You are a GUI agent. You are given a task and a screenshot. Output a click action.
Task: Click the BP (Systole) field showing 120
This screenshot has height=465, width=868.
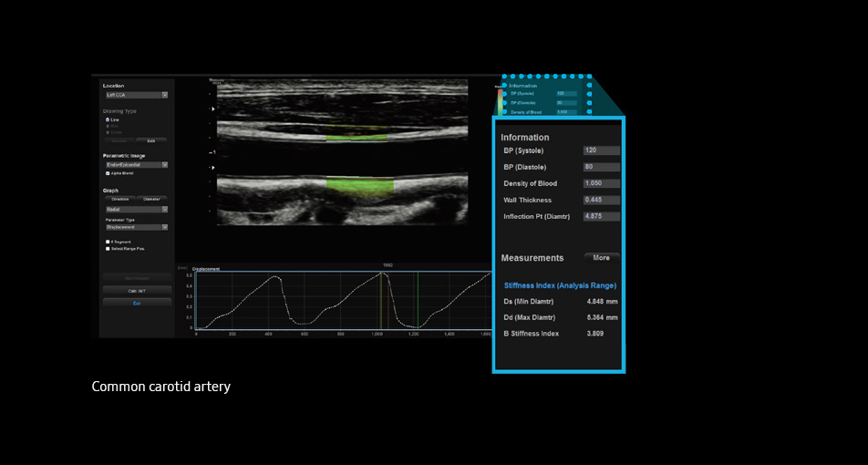tap(601, 150)
